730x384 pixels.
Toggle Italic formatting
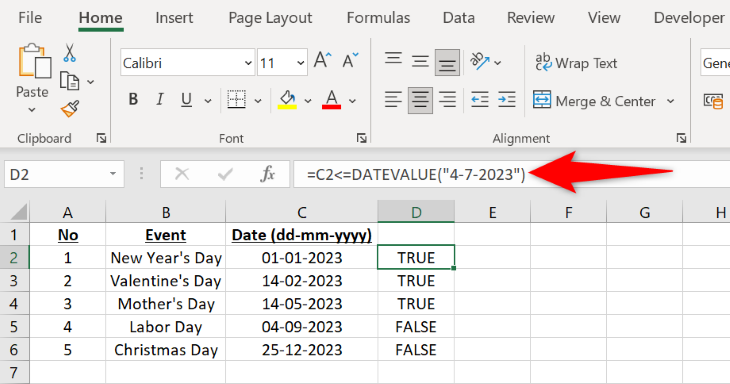click(160, 99)
